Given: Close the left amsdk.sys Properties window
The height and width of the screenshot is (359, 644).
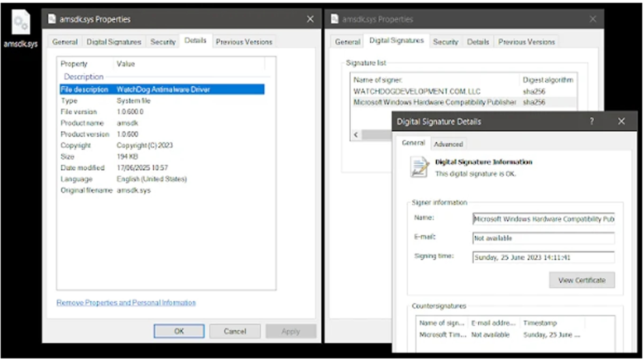Looking at the screenshot, I should click(x=310, y=19).
